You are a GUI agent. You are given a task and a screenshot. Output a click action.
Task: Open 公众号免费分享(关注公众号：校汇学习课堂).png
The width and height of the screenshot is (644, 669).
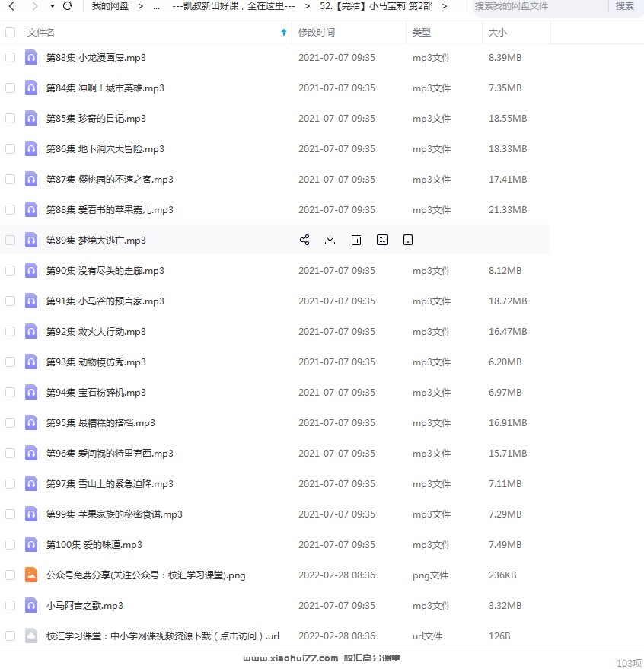(x=146, y=575)
